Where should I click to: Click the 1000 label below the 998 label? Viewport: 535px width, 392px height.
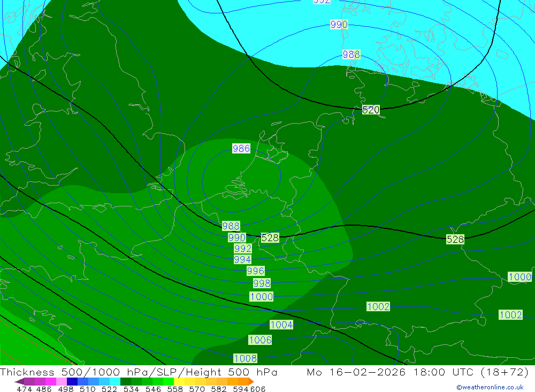tap(262, 296)
